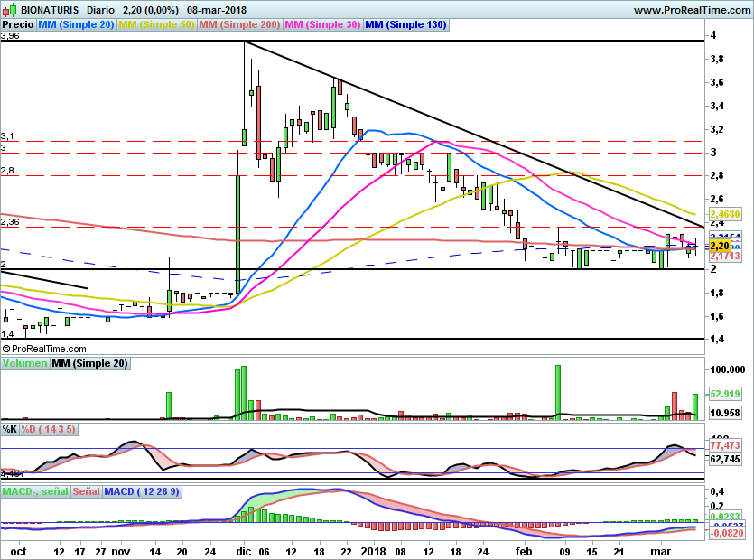Click the %D ( 14 3 5) label
The height and width of the screenshot is (560, 754).
pos(48,429)
